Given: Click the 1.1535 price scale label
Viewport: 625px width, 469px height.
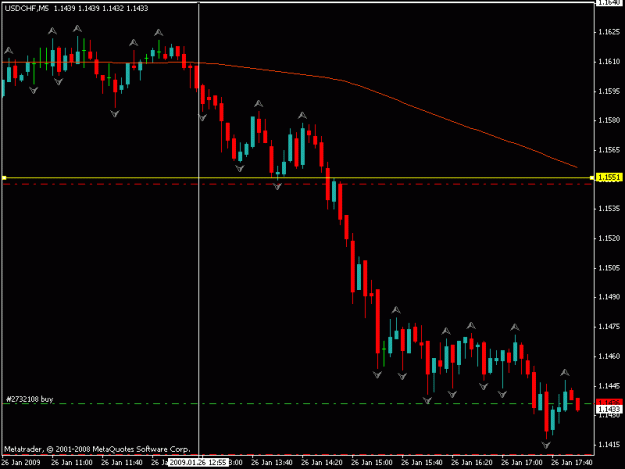Looking at the screenshot, I should (609, 208).
